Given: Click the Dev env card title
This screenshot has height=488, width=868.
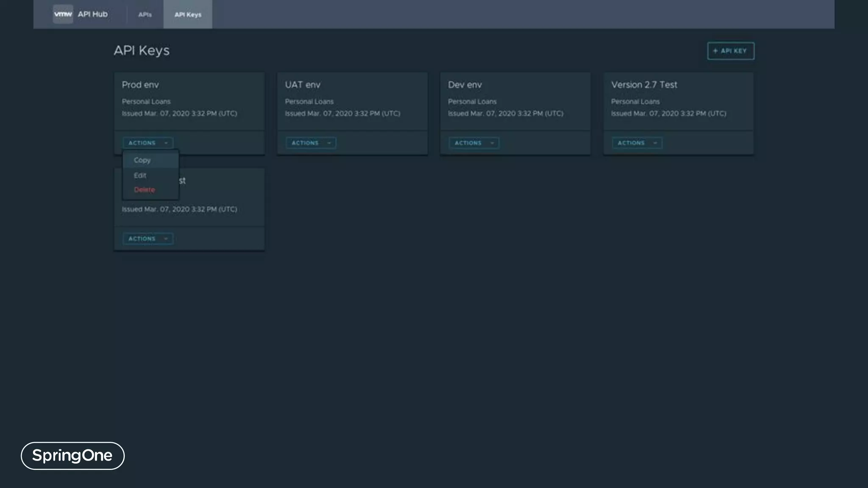Looking at the screenshot, I should click(465, 85).
